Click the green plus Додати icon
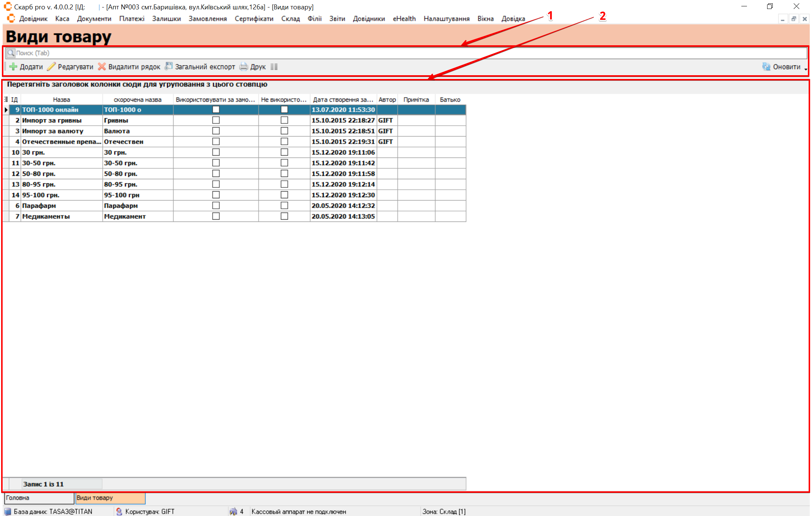812x516 pixels. point(13,67)
